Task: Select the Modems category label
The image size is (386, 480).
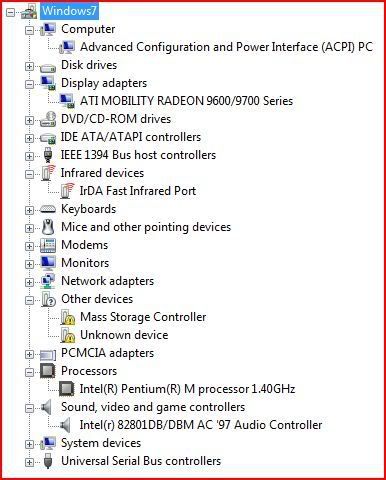Action: click(x=85, y=245)
